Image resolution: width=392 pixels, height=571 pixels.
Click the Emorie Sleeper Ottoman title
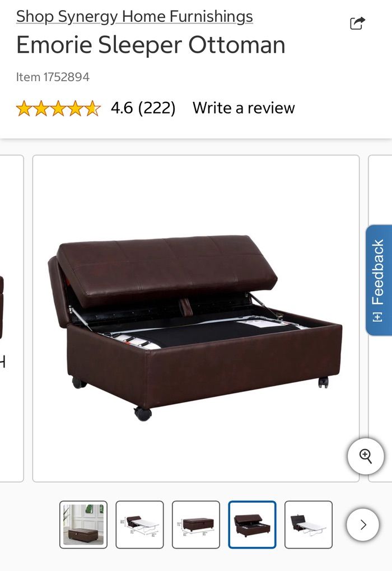(151, 45)
